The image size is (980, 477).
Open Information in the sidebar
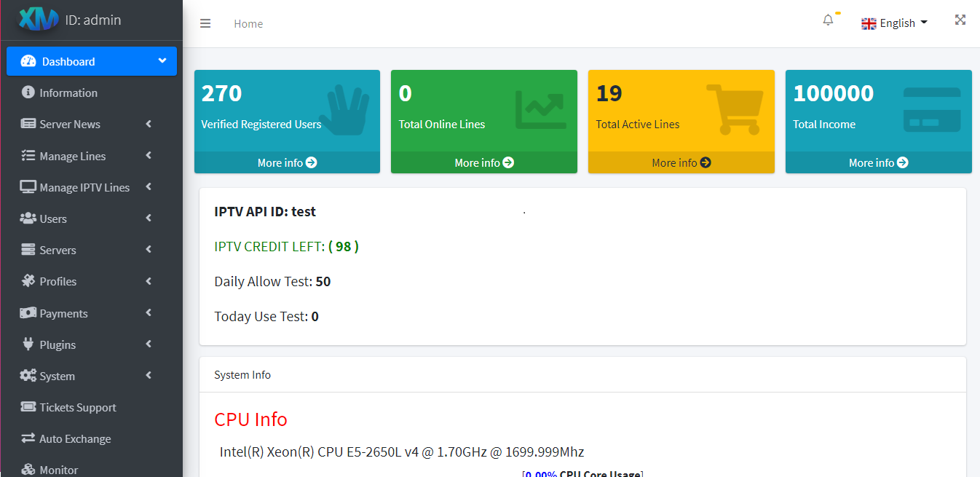68,92
